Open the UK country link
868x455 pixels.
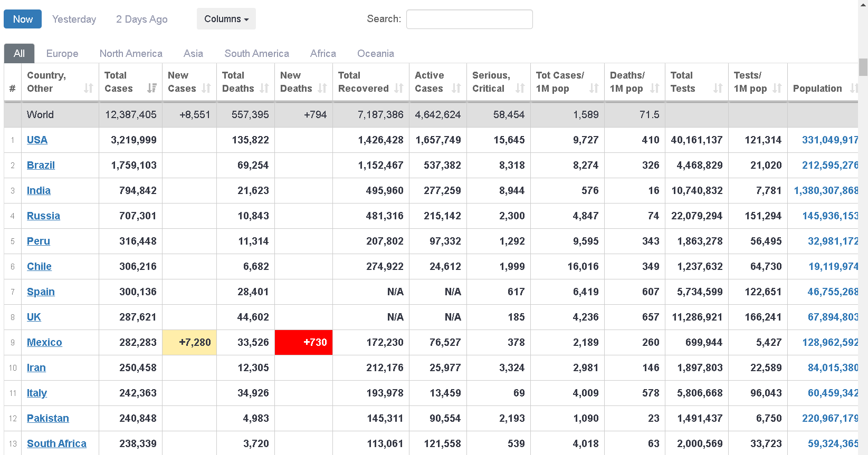34,317
